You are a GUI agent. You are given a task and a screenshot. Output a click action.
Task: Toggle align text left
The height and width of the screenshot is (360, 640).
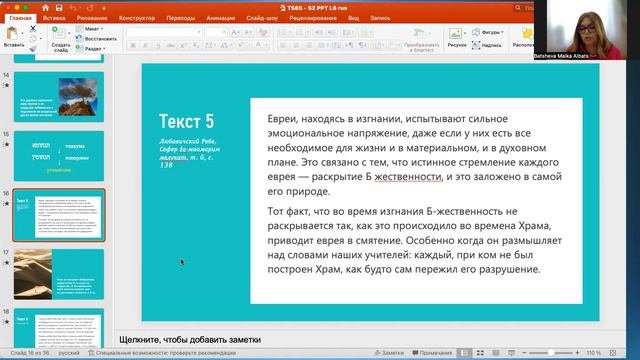[283, 45]
